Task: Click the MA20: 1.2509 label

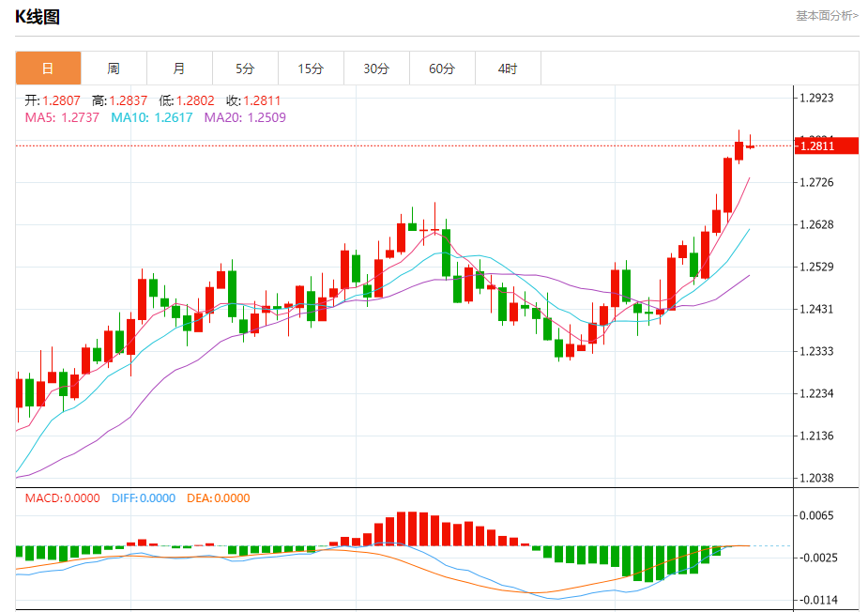Action: pos(245,117)
